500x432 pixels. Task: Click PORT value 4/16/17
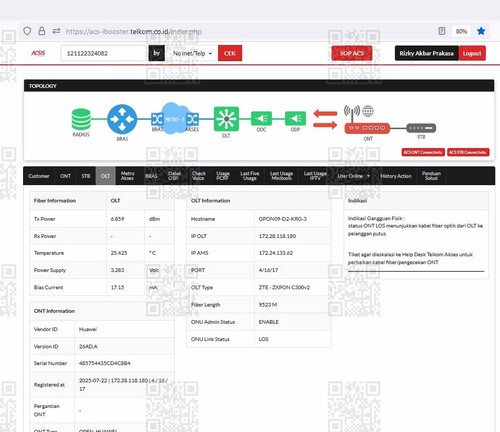point(268,270)
